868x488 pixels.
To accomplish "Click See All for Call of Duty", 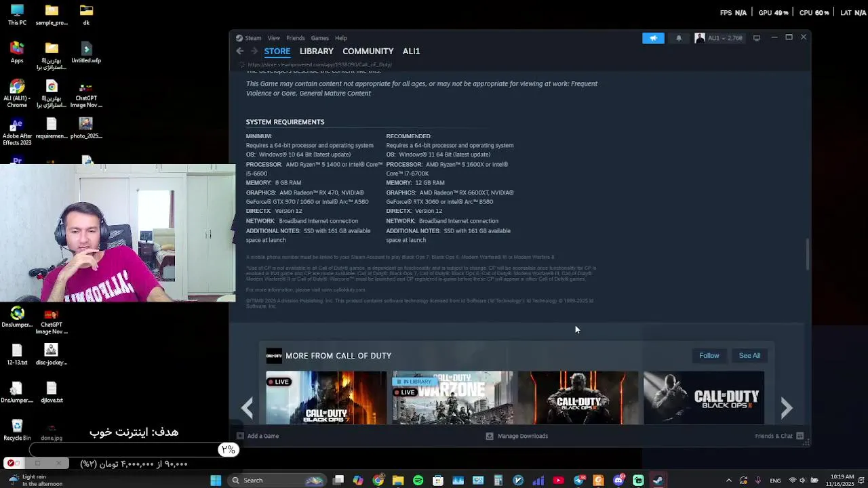I will point(749,356).
